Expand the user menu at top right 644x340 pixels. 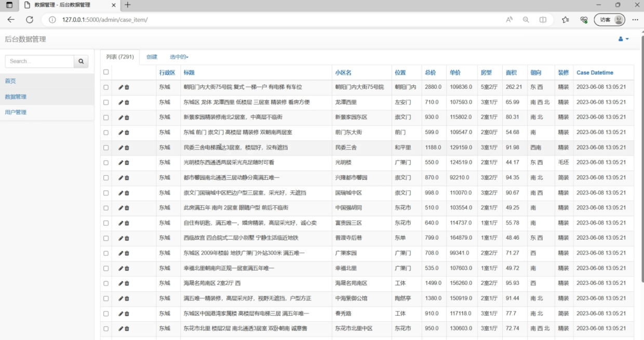pos(623,39)
